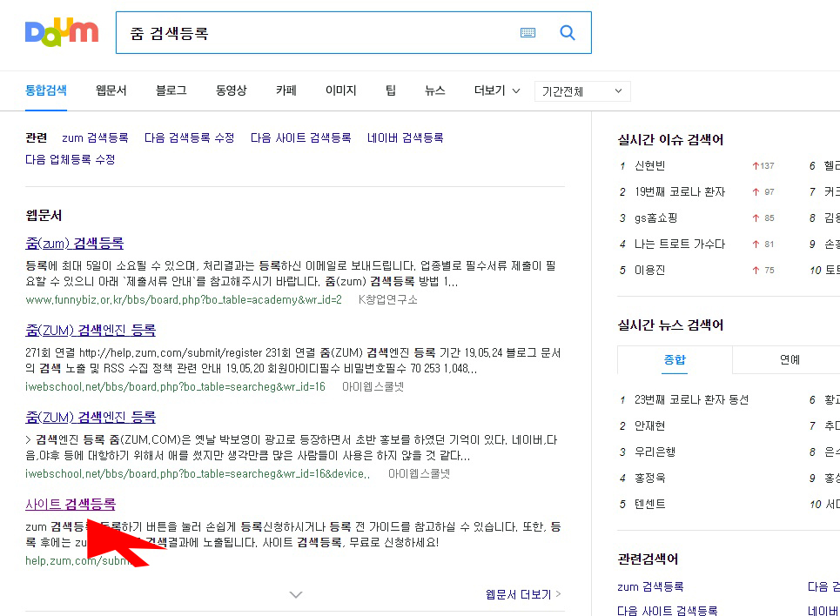Click news keyword 안재현

point(650,425)
